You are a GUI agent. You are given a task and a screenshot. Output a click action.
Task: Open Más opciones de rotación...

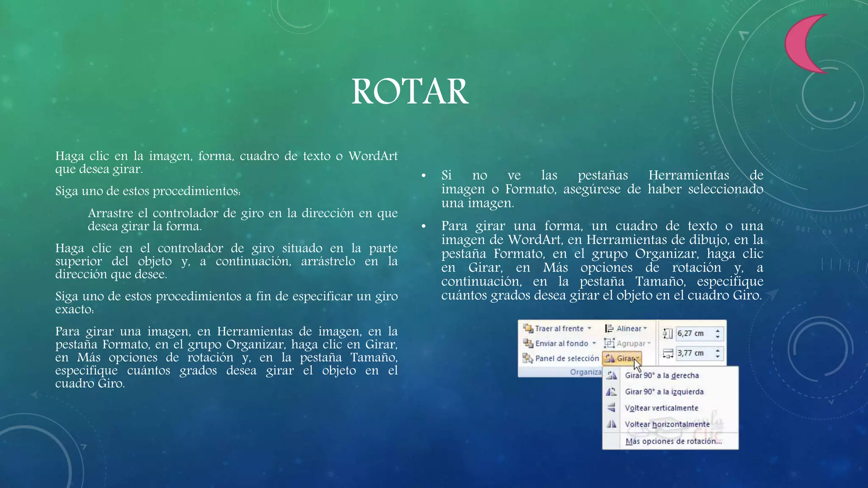[x=670, y=441]
